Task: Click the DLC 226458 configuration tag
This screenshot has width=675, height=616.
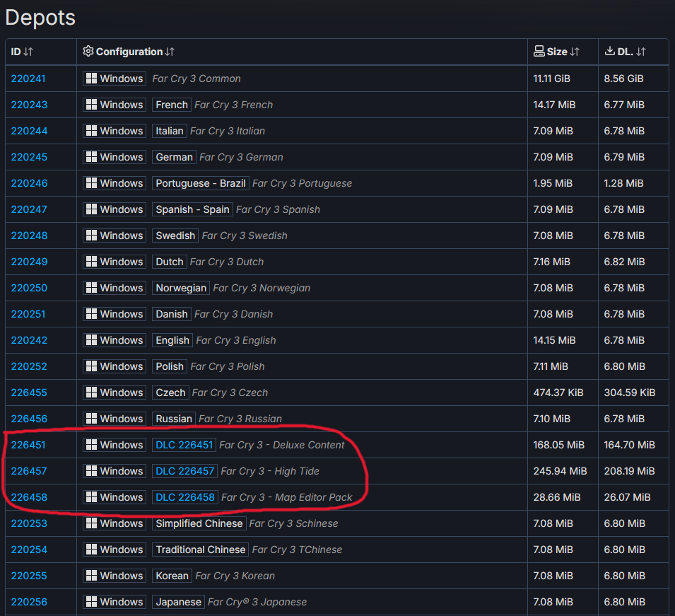Action: coord(185,498)
